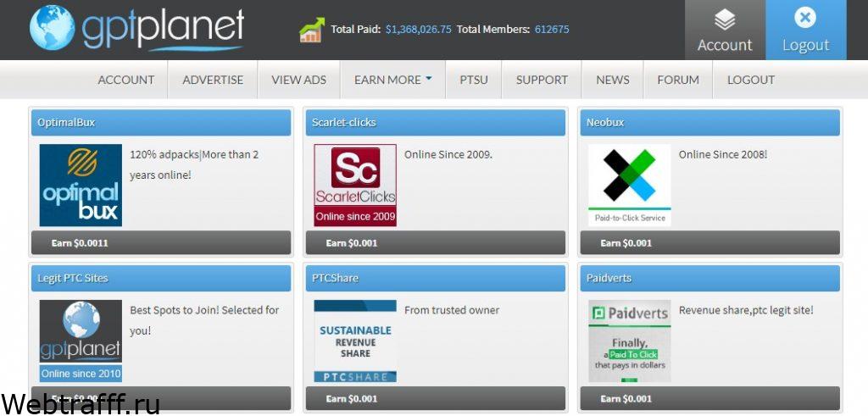Image resolution: width=868 pixels, height=416 pixels.
Task: Click the Total Members count 612675
Action: click(552, 30)
